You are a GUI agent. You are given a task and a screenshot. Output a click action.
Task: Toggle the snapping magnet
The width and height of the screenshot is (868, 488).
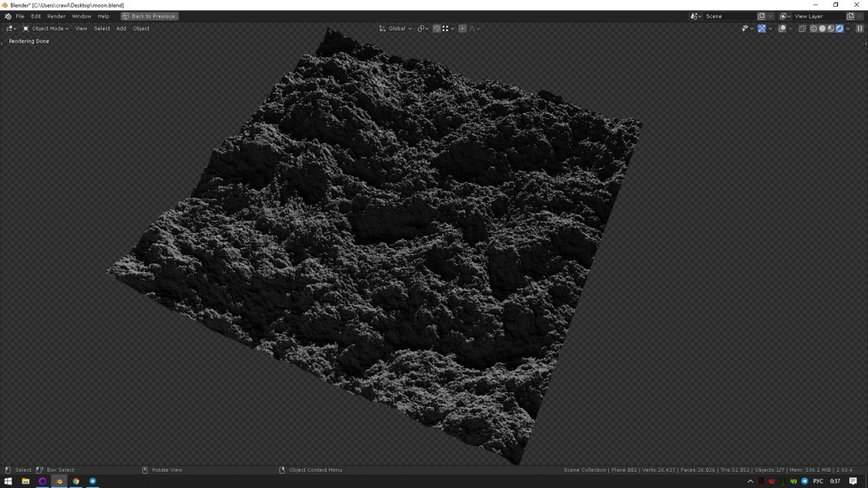(x=437, y=28)
